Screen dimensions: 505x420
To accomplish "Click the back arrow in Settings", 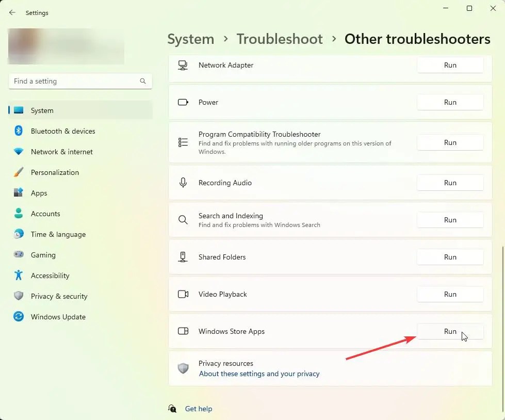I will click(12, 12).
